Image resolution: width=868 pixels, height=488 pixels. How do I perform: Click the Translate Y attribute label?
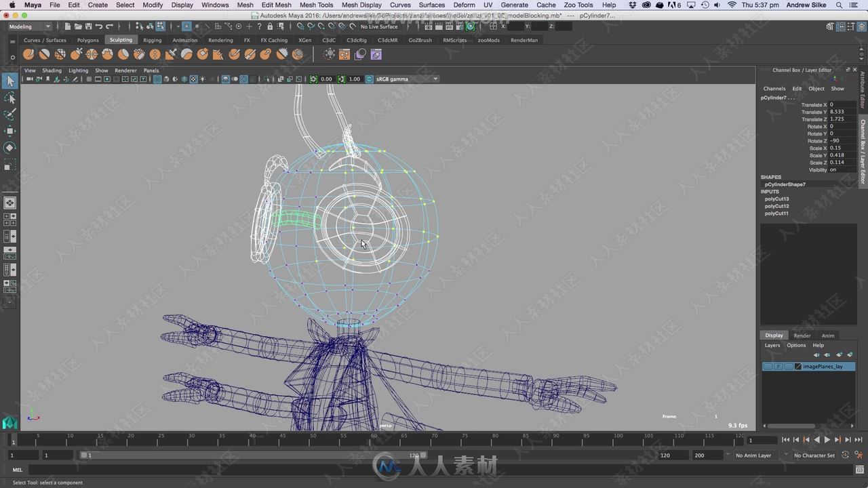[814, 112]
